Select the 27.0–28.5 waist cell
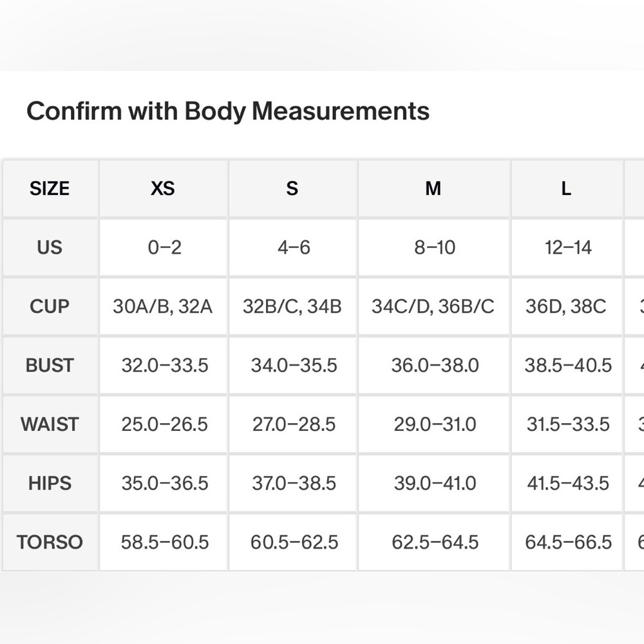Viewport: 644px width, 644px height. click(292, 424)
